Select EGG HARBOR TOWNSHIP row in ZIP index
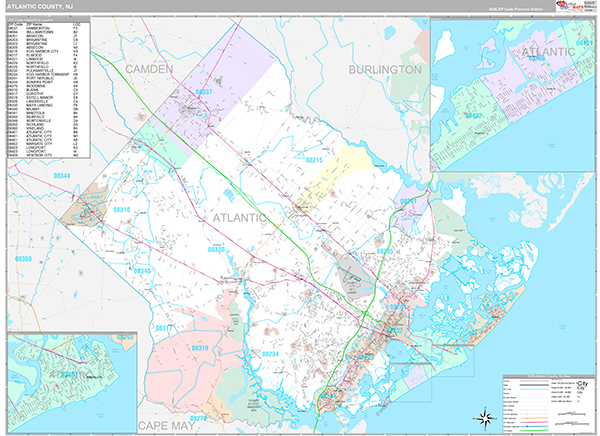The height and width of the screenshot is (436, 600). coord(44,74)
